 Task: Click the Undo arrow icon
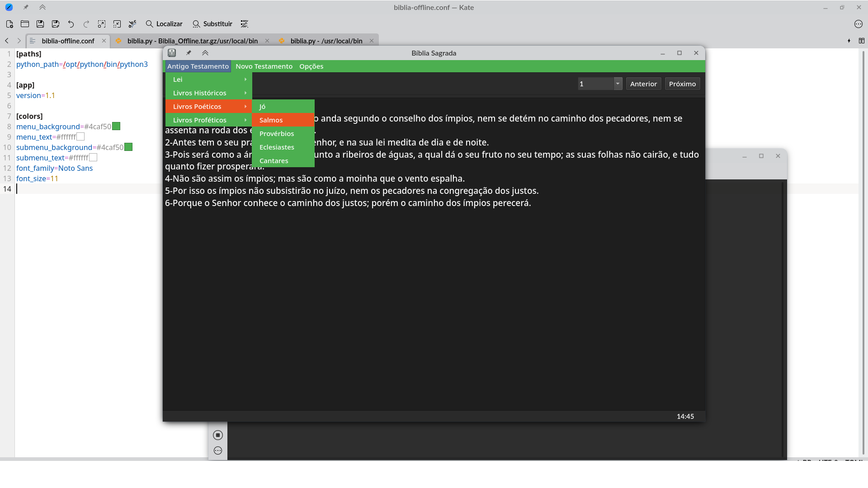[x=71, y=24]
